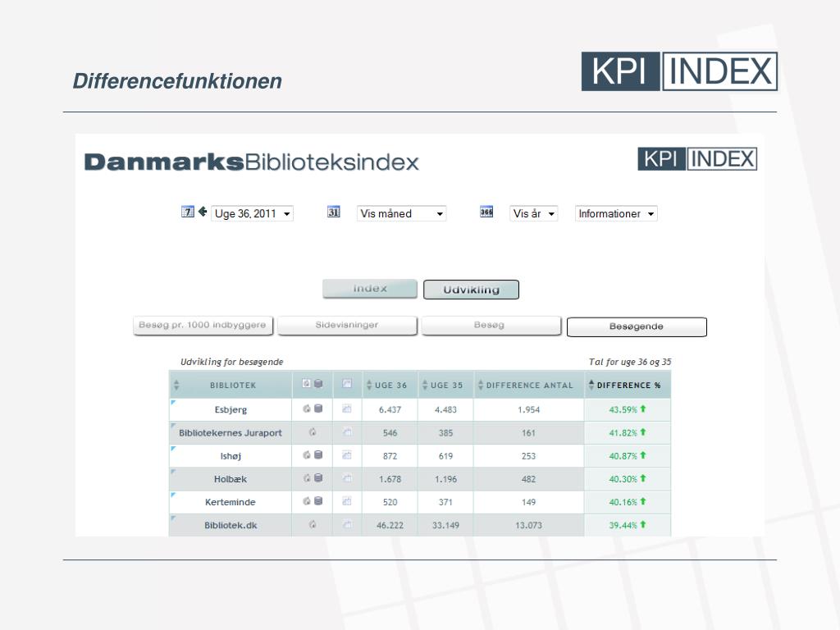
Task: Click the 39.44% difference cell
Action: click(628, 524)
